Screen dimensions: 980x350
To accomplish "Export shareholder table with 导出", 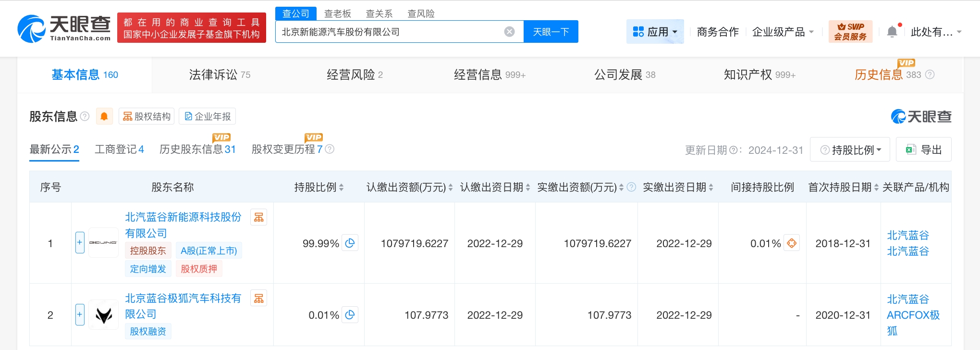I will click(923, 150).
